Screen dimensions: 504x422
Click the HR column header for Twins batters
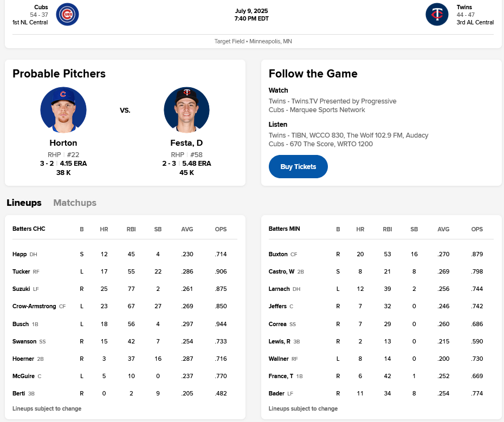[360, 229]
